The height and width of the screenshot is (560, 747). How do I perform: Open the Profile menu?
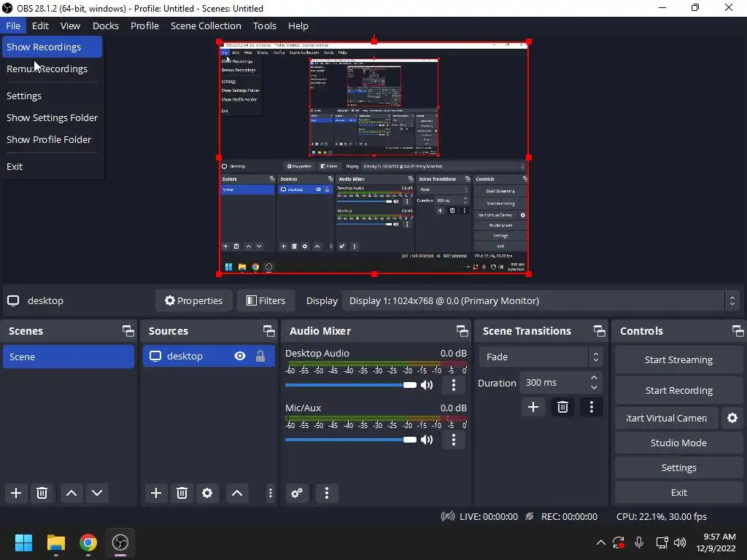(x=145, y=26)
